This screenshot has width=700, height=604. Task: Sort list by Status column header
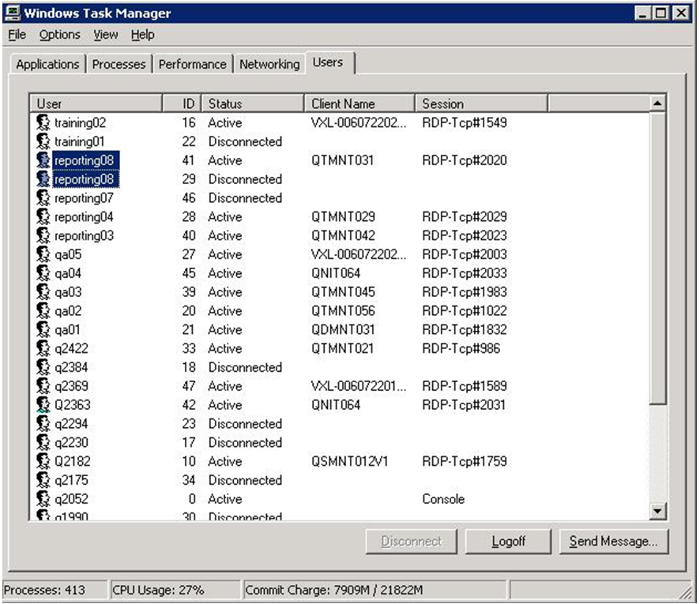[253, 103]
